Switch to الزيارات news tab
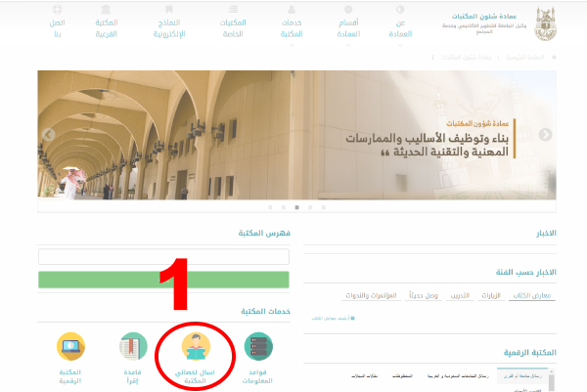Image resolution: width=587 pixels, height=392 pixels. tap(491, 295)
